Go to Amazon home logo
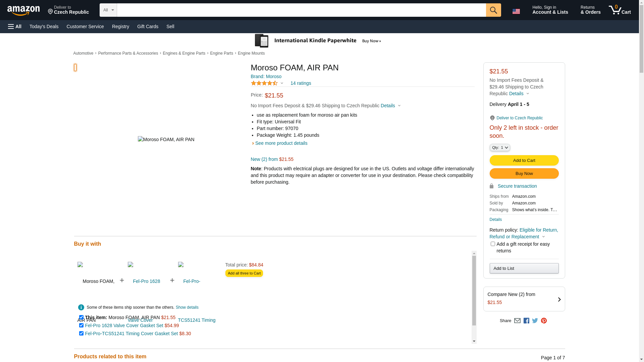The height and width of the screenshot is (362, 644). click(23, 11)
